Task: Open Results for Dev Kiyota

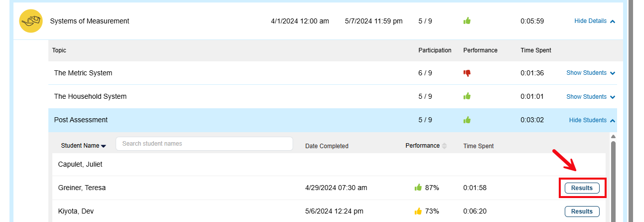Action: 582,212
